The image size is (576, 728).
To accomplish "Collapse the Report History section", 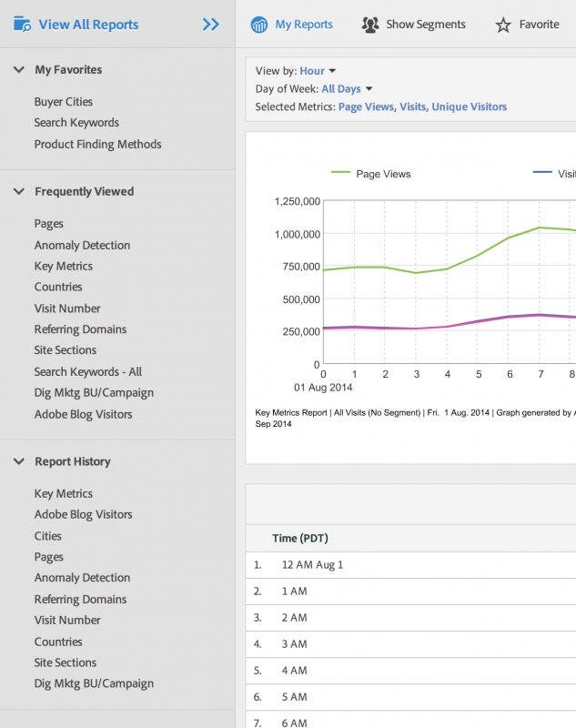I will coord(18,461).
